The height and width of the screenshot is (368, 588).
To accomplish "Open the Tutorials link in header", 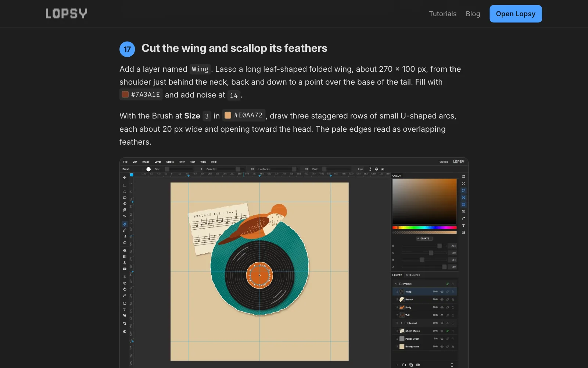I will [442, 14].
